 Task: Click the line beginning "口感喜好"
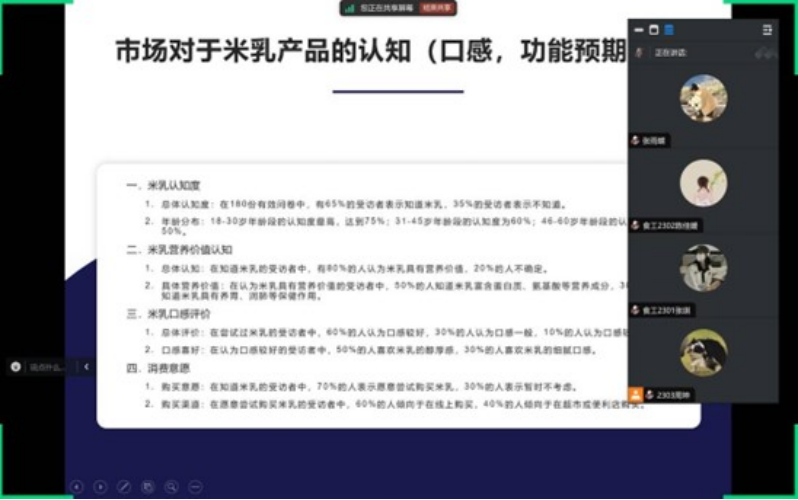[x=370, y=350]
